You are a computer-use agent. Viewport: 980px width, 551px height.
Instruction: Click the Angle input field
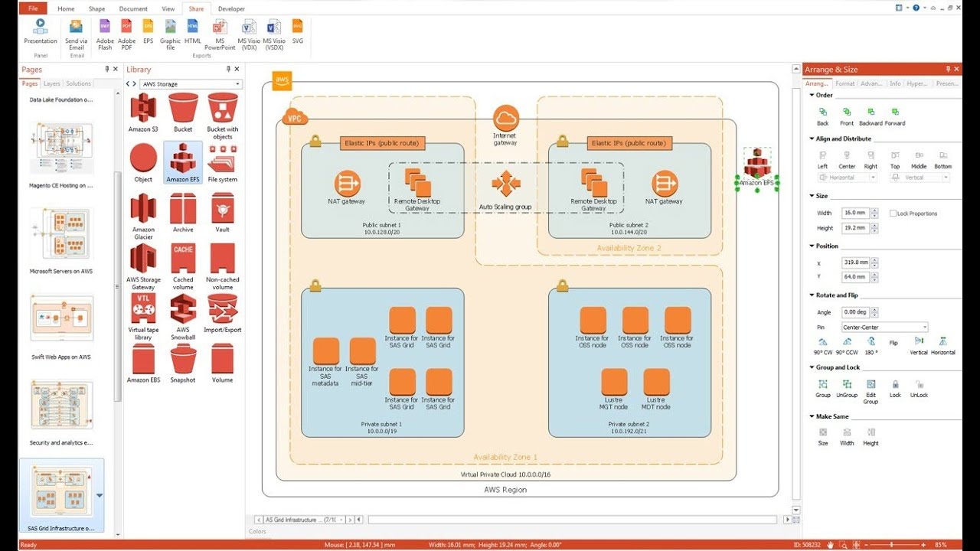coord(854,312)
